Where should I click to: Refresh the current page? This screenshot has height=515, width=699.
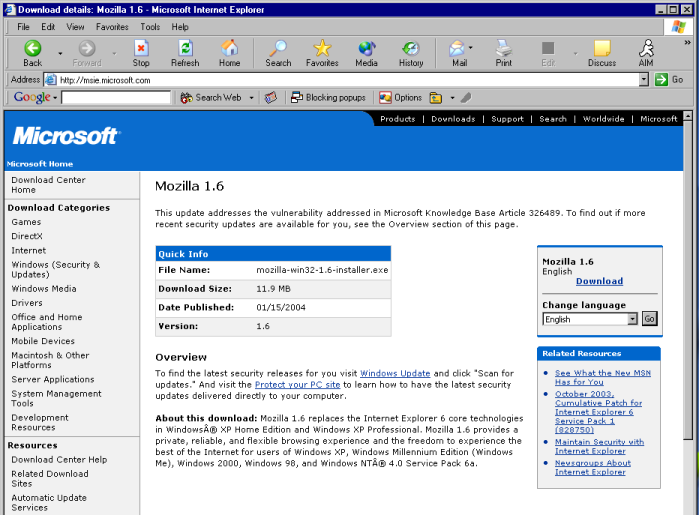(185, 54)
